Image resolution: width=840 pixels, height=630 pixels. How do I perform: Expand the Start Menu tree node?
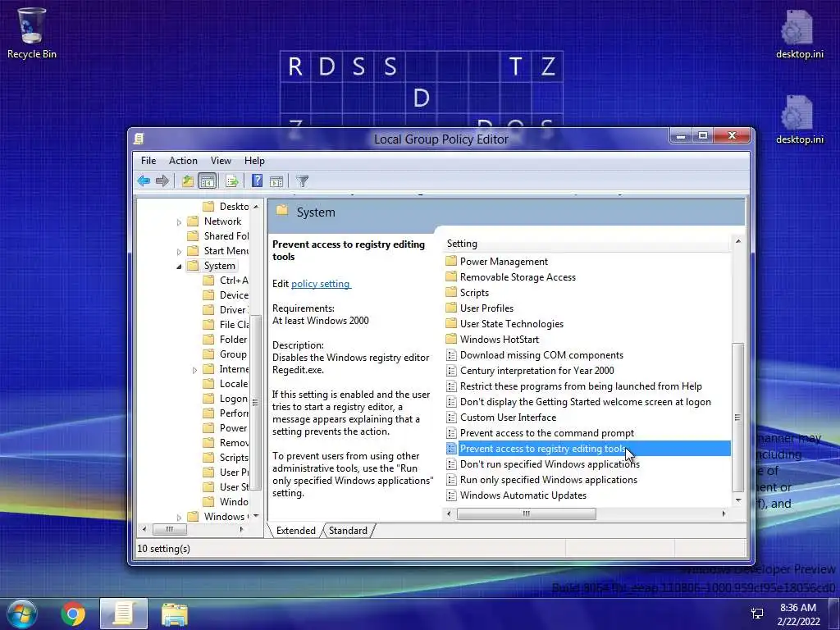coord(179,251)
